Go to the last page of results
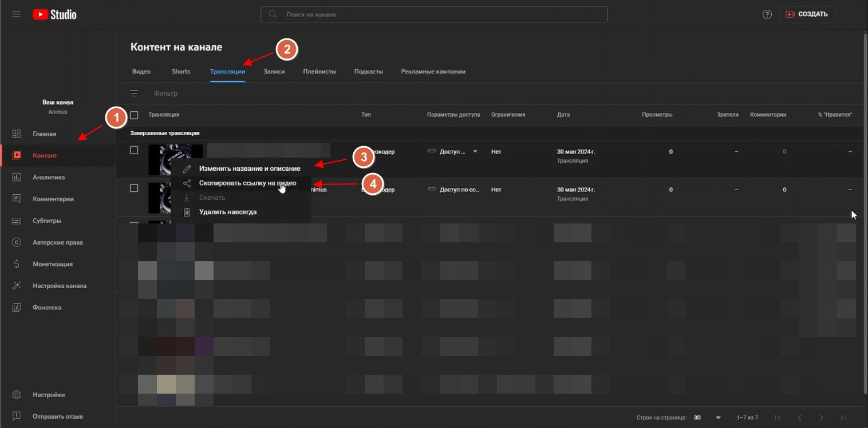 tap(843, 418)
